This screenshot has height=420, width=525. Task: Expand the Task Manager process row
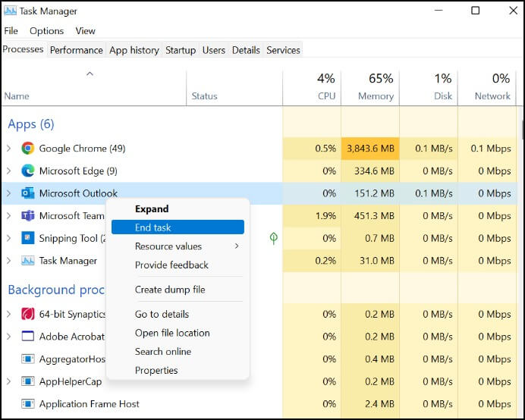(x=9, y=260)
